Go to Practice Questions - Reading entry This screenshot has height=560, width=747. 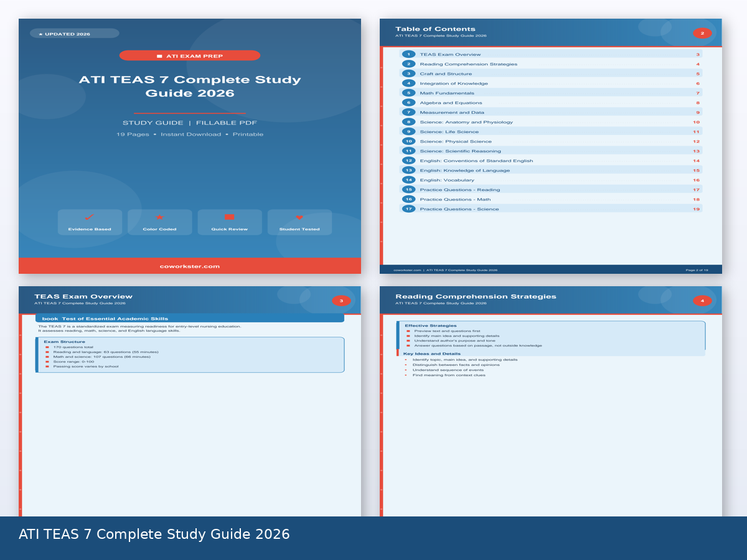[459, 190]
